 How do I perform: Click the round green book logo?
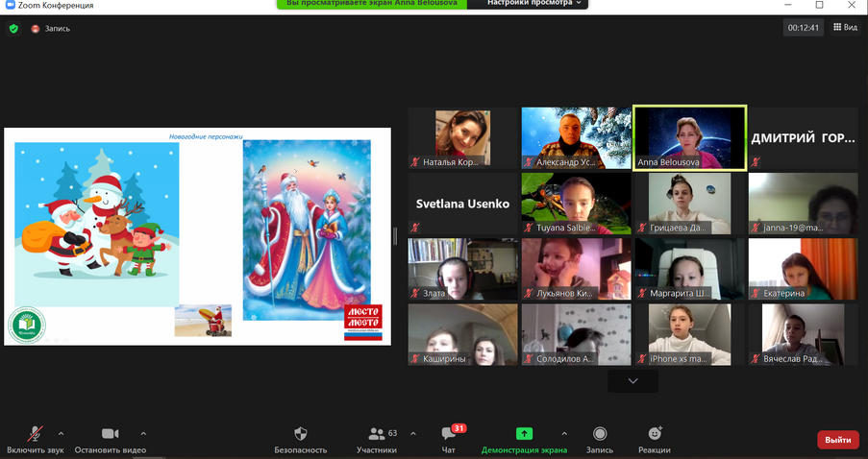(27, 325)
